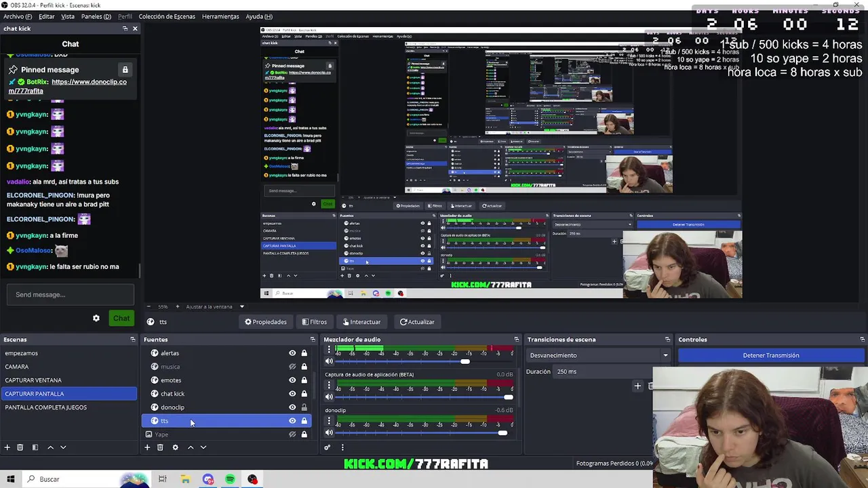Open options dots for application audio capture channel
Viewport: 868px width, 488px height.
(329, 385)
